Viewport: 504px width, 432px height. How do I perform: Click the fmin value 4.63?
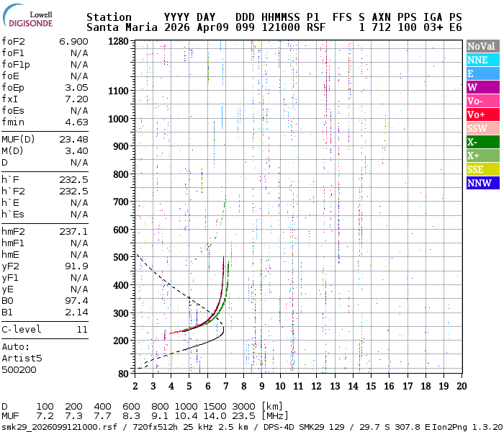pyautogui.click(x=76, y=122)
